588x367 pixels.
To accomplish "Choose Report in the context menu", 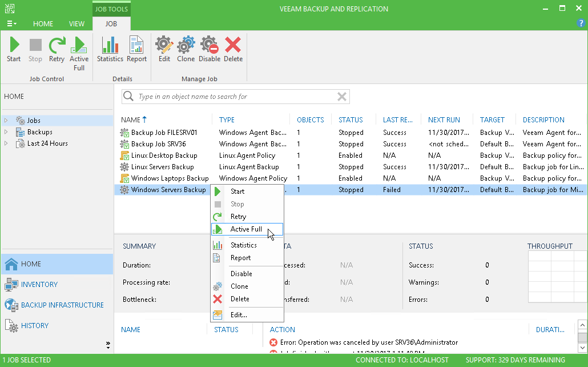I will [247, 258].
